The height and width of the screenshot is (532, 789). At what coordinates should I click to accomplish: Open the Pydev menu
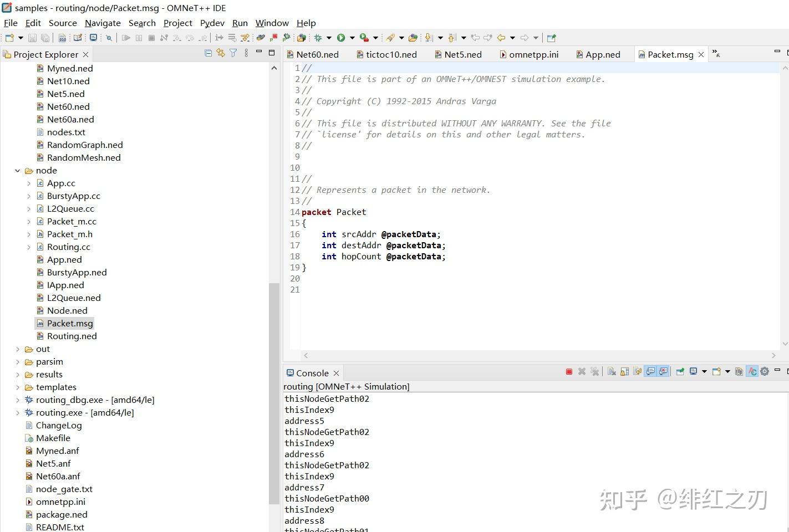(212, 23)
